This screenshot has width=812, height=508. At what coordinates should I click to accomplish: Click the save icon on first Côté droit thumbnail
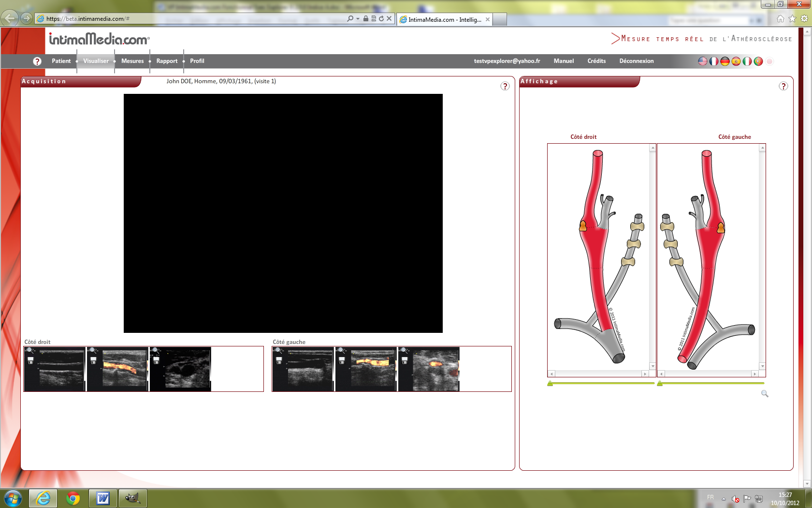[30, 360]
